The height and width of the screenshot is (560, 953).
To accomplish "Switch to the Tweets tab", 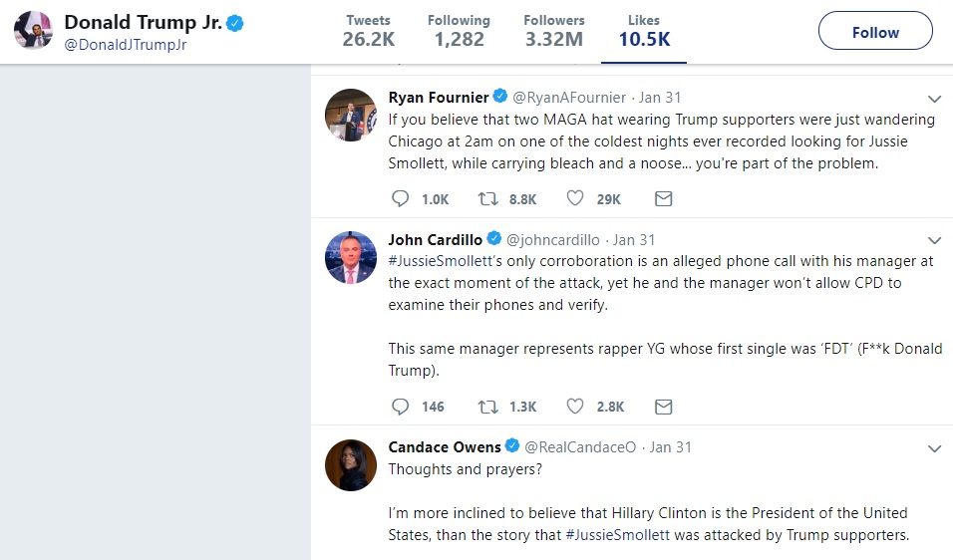I will coord(369,31).
